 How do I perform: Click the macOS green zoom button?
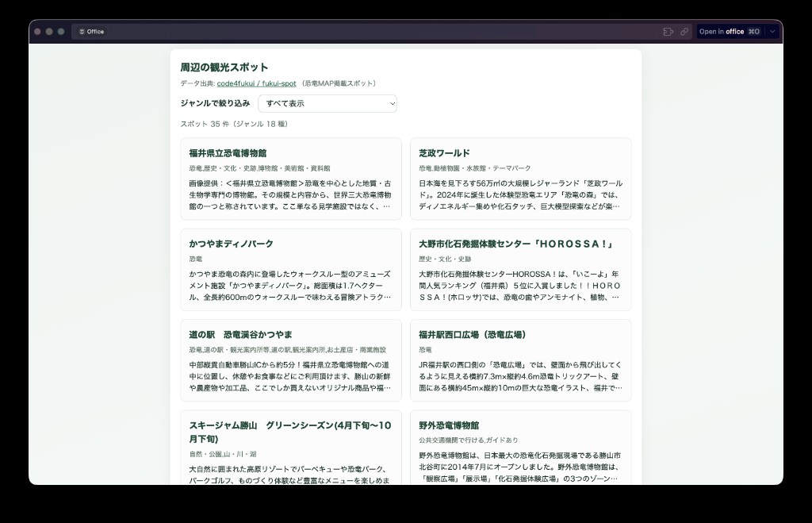(61, 32)
